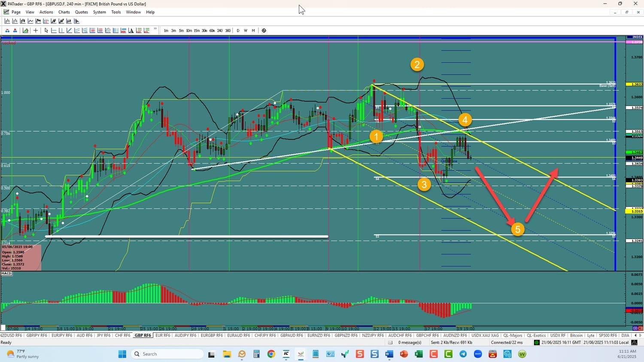Switch to the SP500 RF6 tab

(x=608, y=335)
